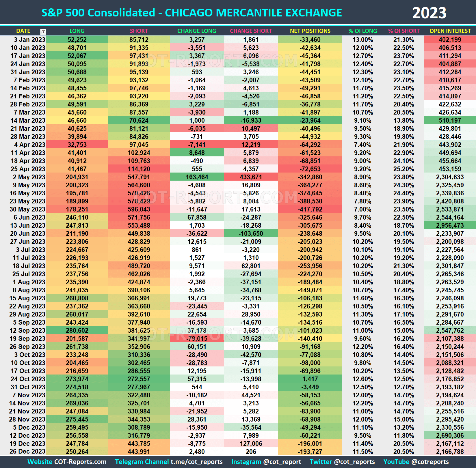This screenshot has height=468, width=476.
Task: Select the NET POSITIONS column header
Action: click(310, 31)
